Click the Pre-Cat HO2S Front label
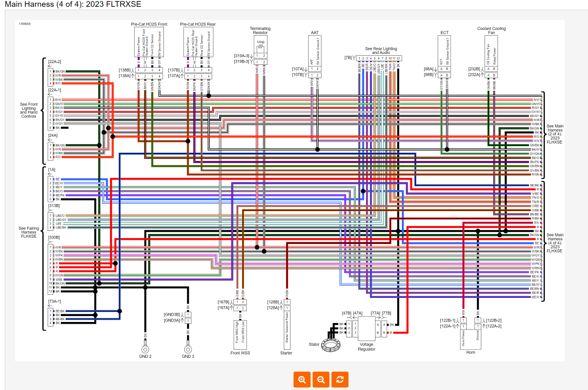The width and height of the screenshot is (588, 390). 149,24
